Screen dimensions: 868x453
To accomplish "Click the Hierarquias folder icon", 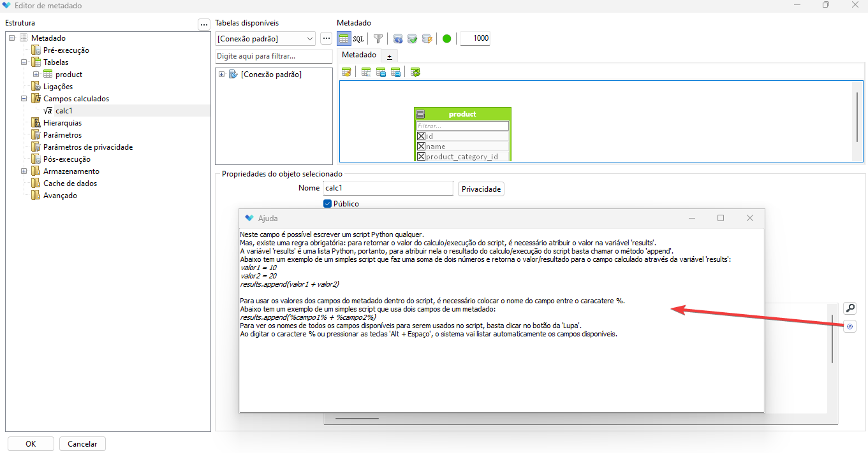I will tap(36, 123).
